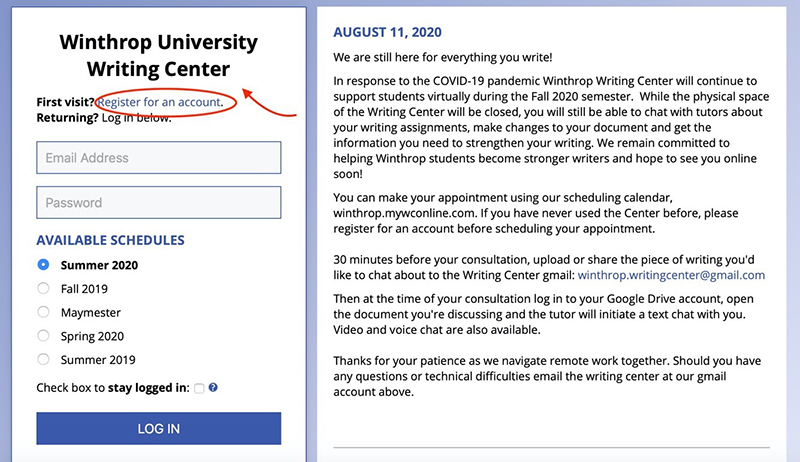
Task: Click the AUGUST 11, 2020 announcement heading
Action: point(387,32)
